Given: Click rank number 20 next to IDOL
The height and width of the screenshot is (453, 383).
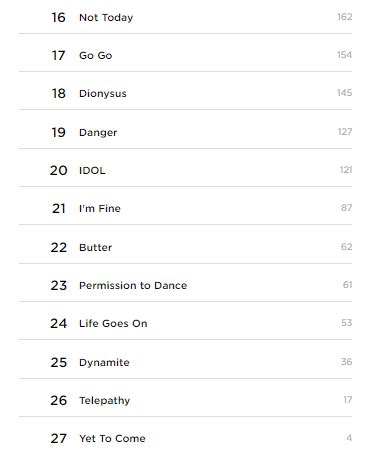Looking at the screenshot, I should tap(59, 171).
